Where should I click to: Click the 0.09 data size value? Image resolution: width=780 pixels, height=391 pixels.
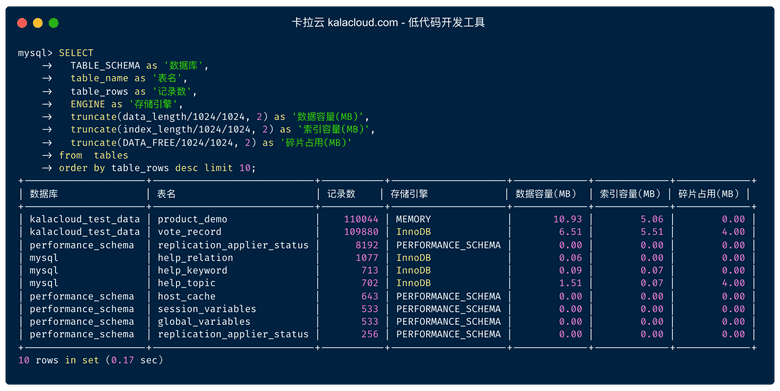tap(571, 271)
